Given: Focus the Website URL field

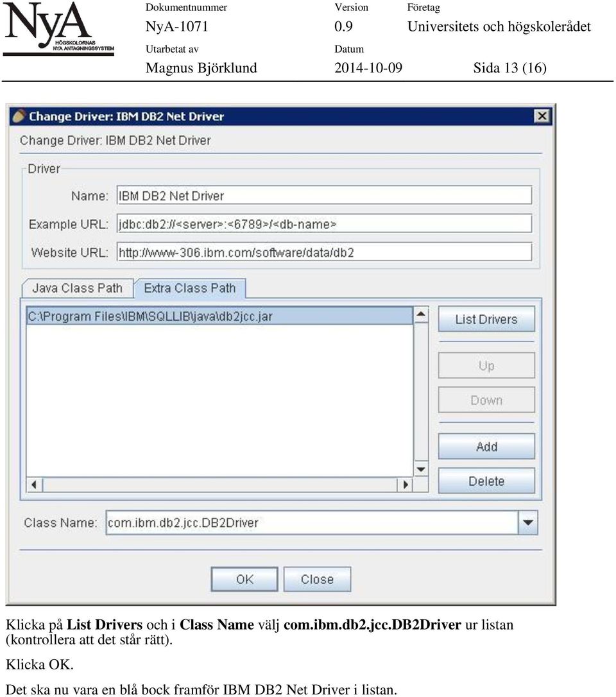Looking at the screenshot, I should pyautogui.click(x=324, y=252).
